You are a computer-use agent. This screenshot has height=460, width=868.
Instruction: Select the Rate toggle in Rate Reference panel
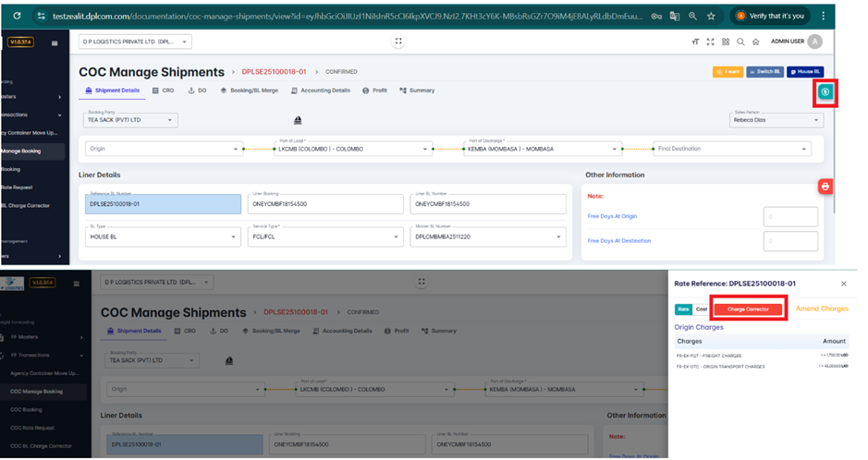[x=683, y=309]
